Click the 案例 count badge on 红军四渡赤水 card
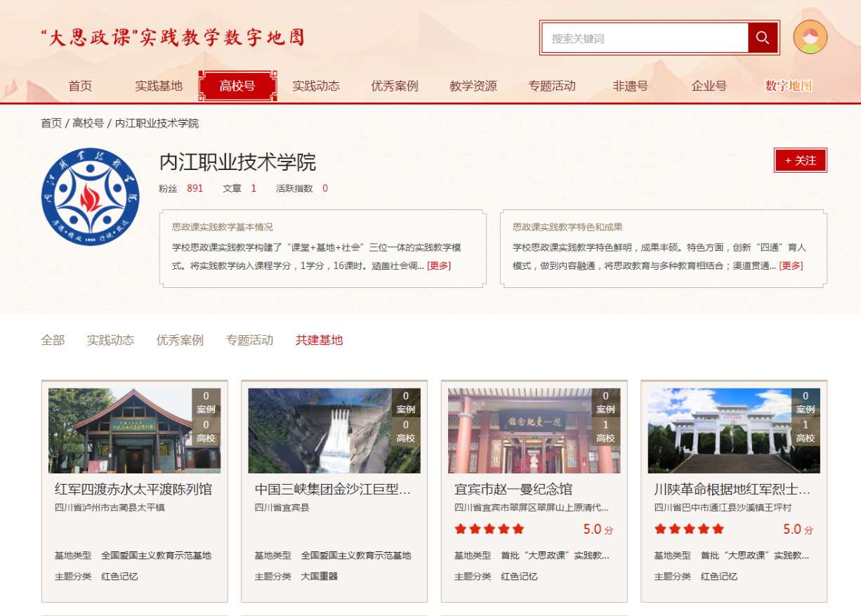861x616 pixels. pyautogui.click(x=206, y=402)
